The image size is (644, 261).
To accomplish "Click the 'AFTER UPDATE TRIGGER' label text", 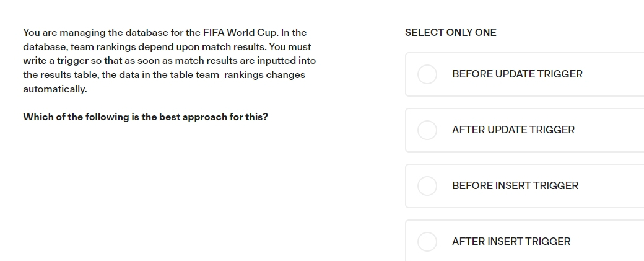I will (513, 130).
